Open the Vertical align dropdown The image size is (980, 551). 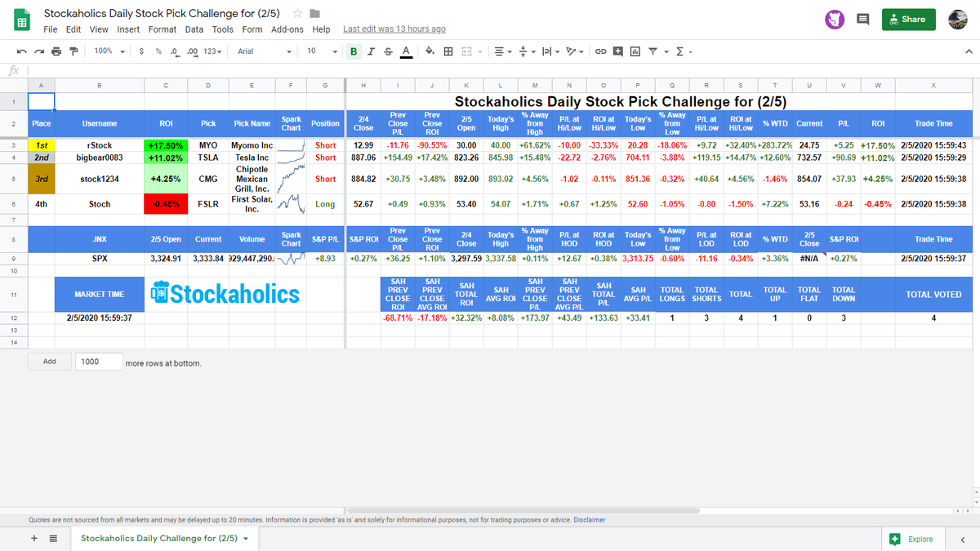526,51
